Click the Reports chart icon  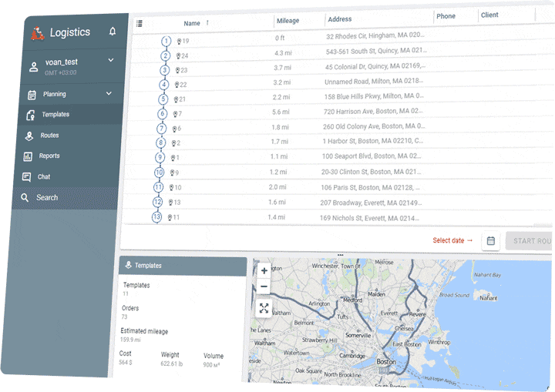28,156
